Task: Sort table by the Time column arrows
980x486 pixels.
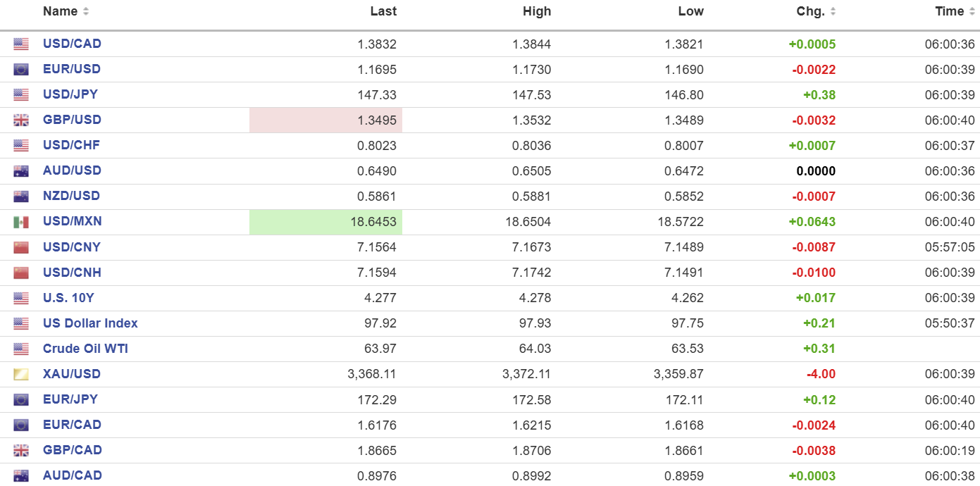Action: pos(972,11)
